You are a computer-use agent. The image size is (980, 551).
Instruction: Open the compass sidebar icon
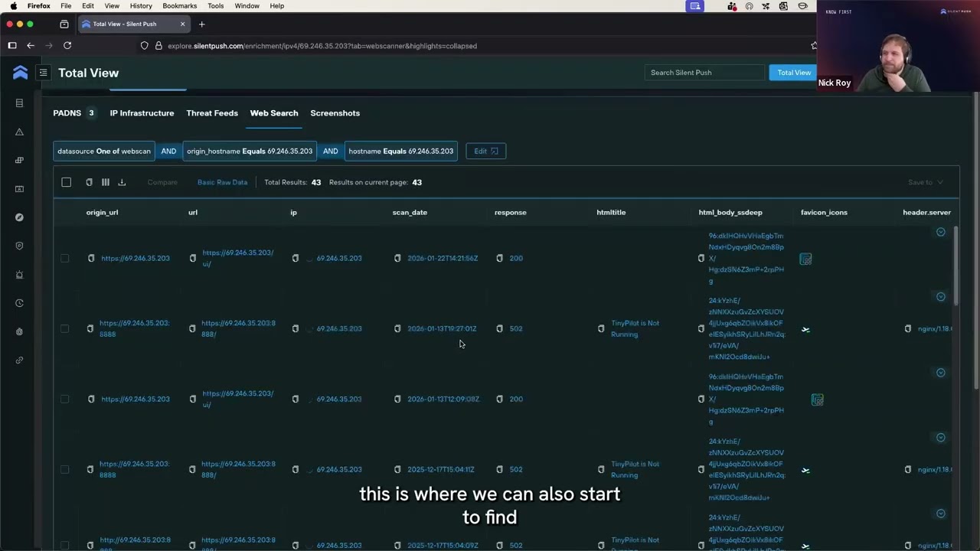[20, 217]
